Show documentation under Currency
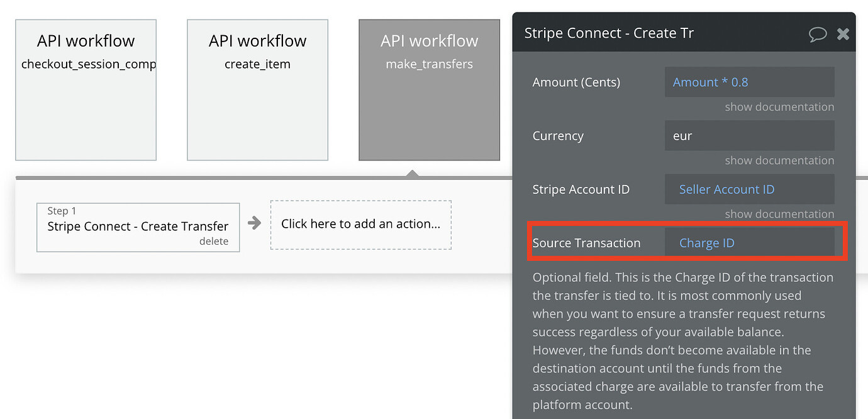This screenshot has width=868, height=419. 779,160
